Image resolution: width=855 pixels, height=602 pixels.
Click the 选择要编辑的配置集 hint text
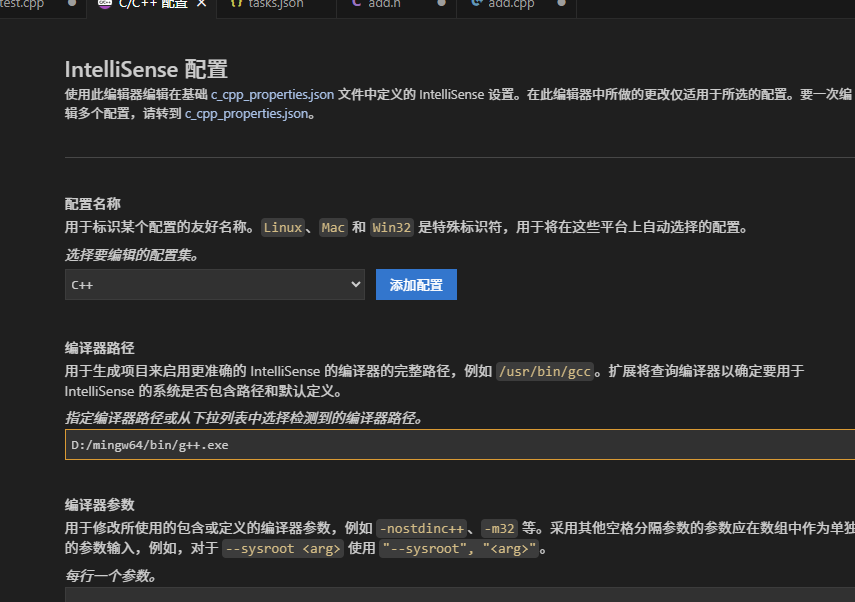(x=131, y=255)
